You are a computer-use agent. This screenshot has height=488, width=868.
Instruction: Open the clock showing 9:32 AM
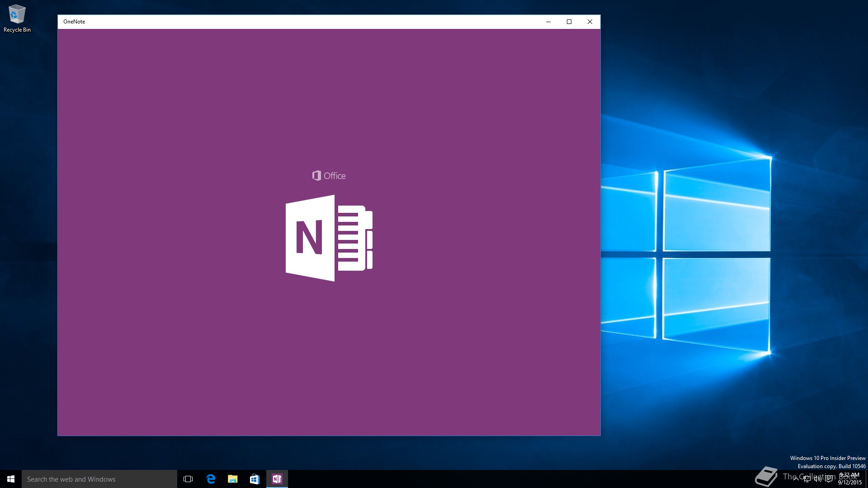[849, 479]
